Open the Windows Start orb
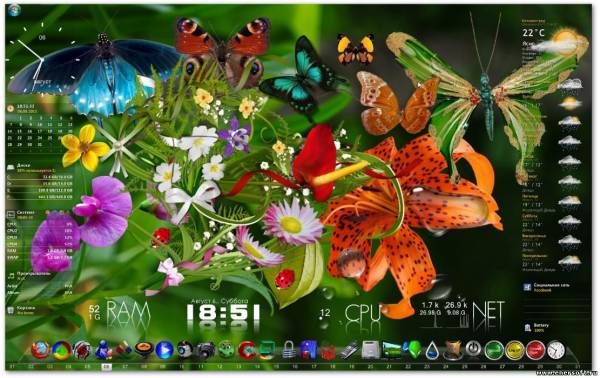Image resolution: width=600 pixels, height=378 pixels. 14,9
